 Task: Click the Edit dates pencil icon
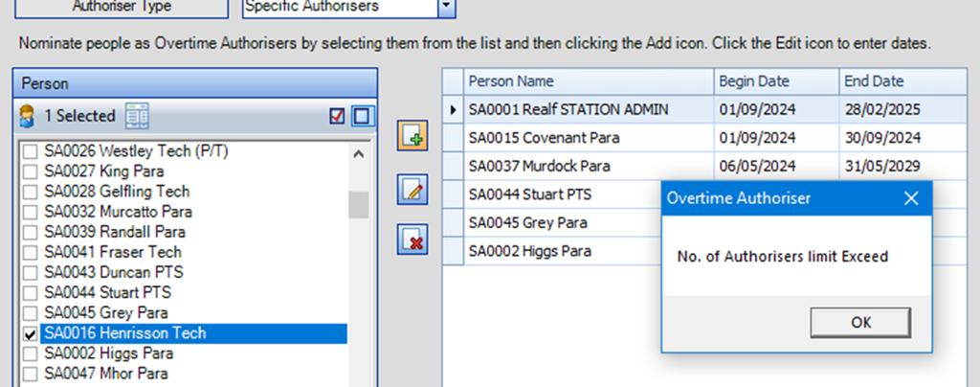(412, 189)
